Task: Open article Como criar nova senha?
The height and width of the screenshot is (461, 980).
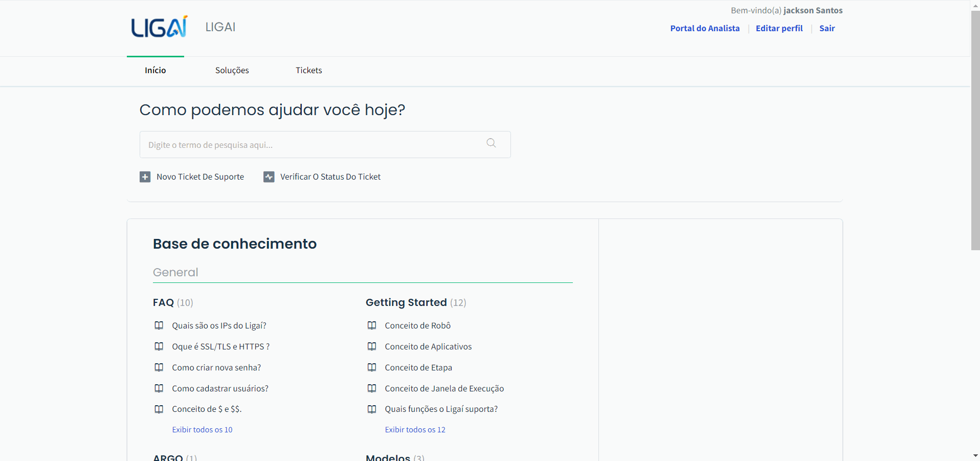Action: (x=216, y=367)
